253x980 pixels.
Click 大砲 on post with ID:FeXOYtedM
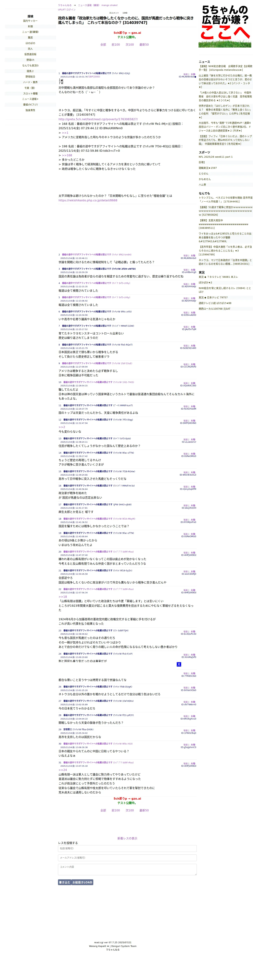tap(193, 407)
